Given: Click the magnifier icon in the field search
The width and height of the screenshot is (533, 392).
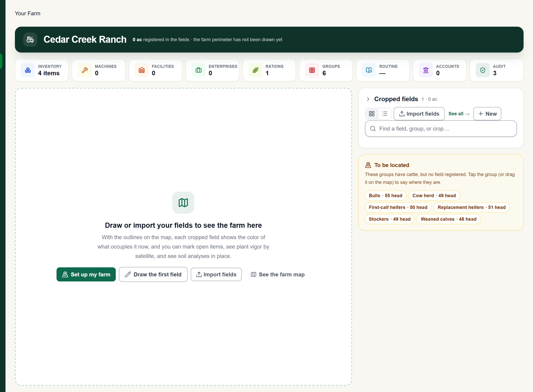Looking at the screenshot, I should tap(373, 129).
